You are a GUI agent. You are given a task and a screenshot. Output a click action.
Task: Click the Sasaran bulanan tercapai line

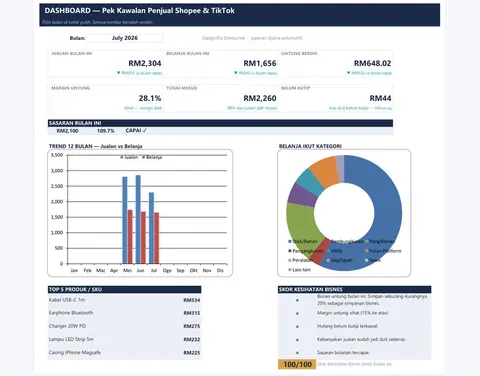(x=343, y=352)
